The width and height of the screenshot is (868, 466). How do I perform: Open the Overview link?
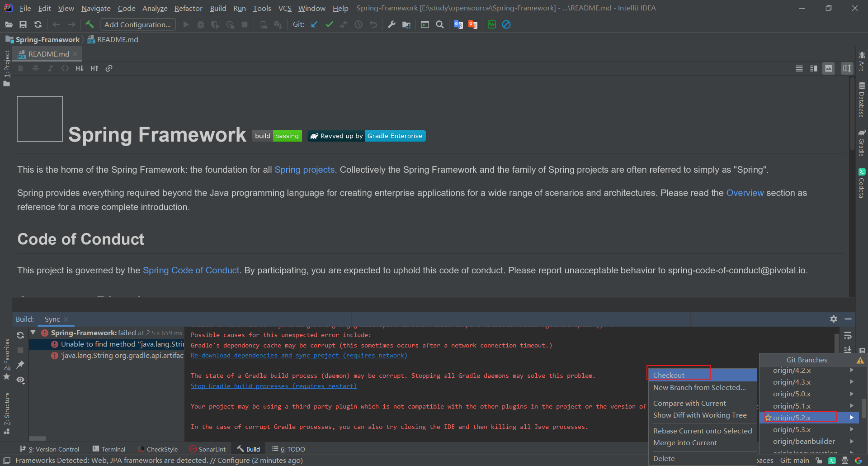click(x=745, y=193)
